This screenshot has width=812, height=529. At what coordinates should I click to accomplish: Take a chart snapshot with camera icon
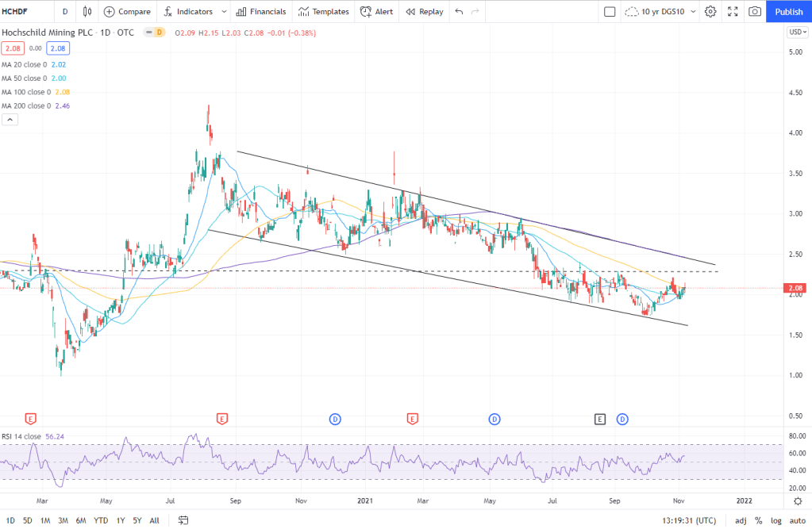tap(755, 12)
